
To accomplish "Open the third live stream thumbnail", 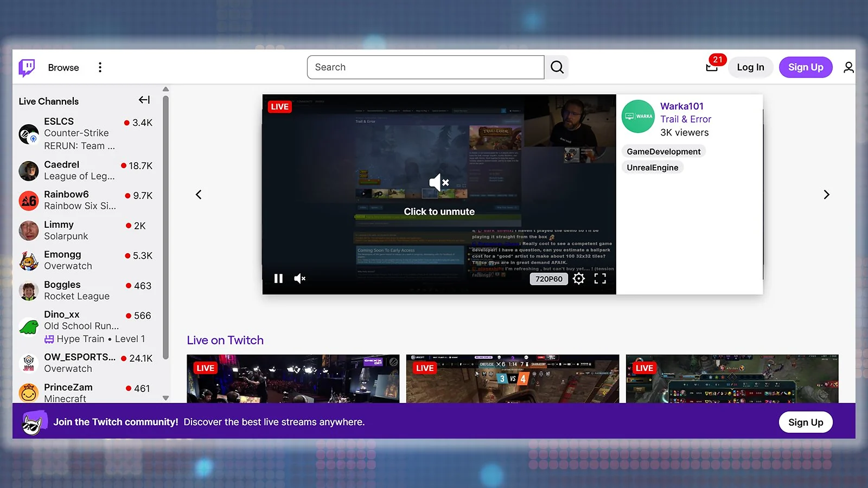I will point(732,379).
